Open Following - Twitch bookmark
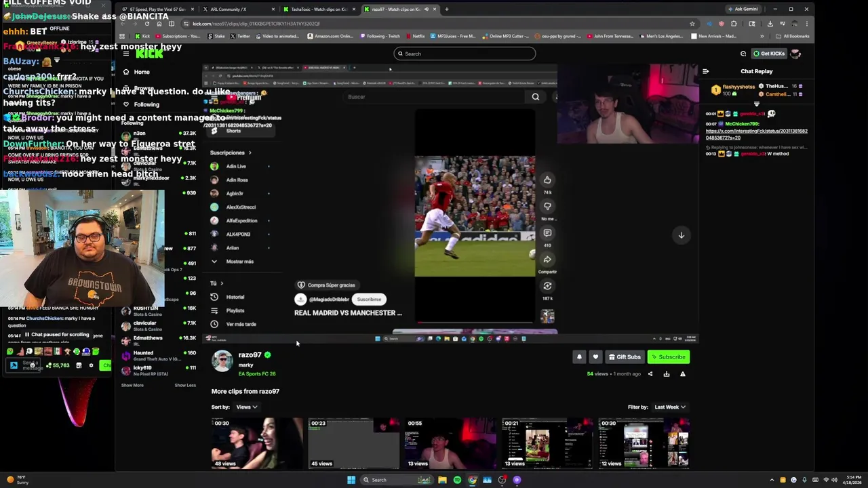 [x=380, y=36]
